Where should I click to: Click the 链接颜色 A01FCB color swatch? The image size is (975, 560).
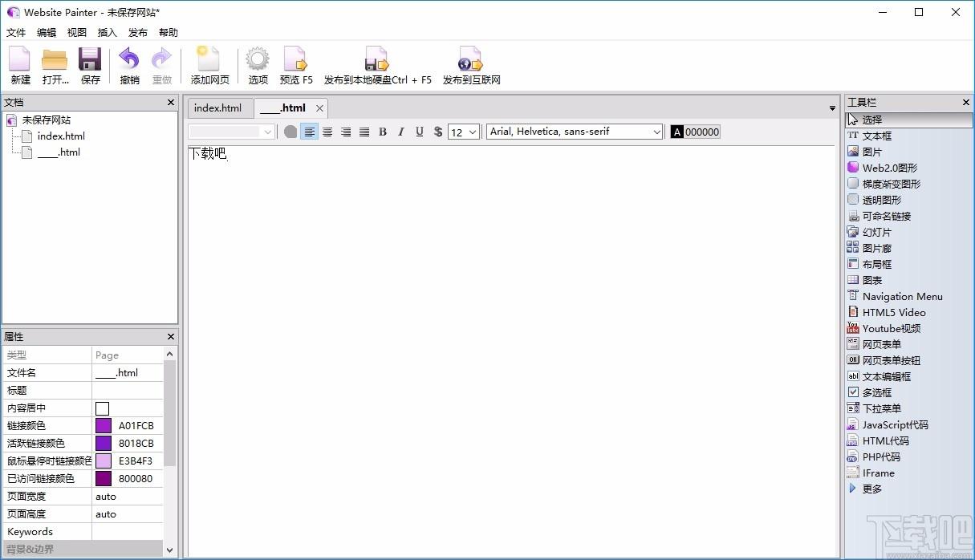pyautogui.click(x=104, y=426)
